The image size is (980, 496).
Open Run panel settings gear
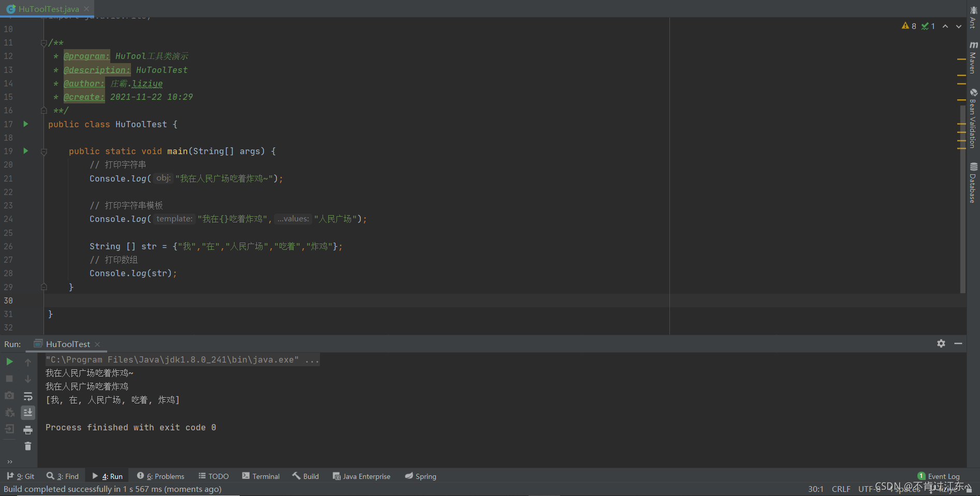click(x=941, y=343)
